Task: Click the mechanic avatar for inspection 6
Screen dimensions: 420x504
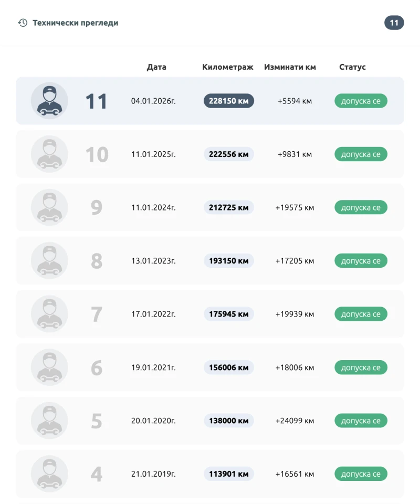Action: [49, 367]
